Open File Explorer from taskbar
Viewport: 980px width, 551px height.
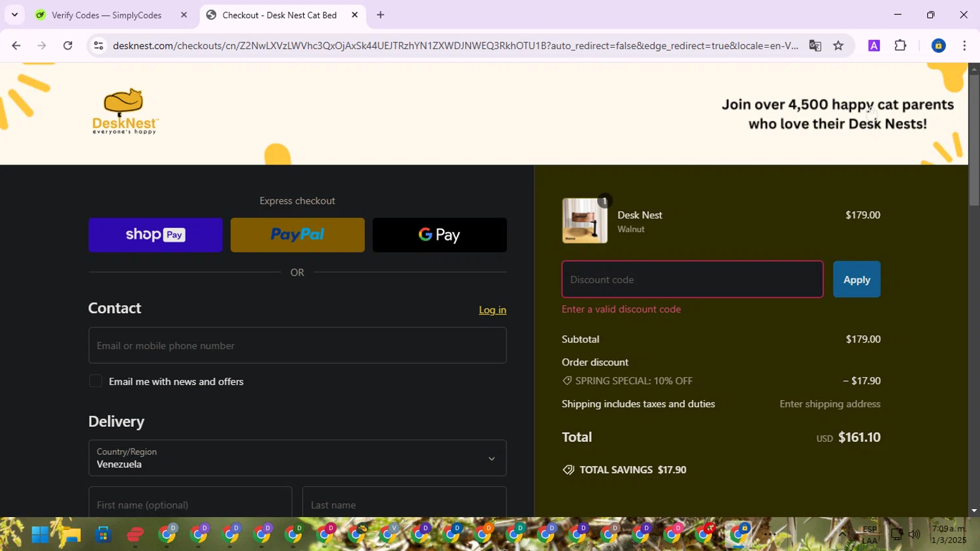pos(71,535)
